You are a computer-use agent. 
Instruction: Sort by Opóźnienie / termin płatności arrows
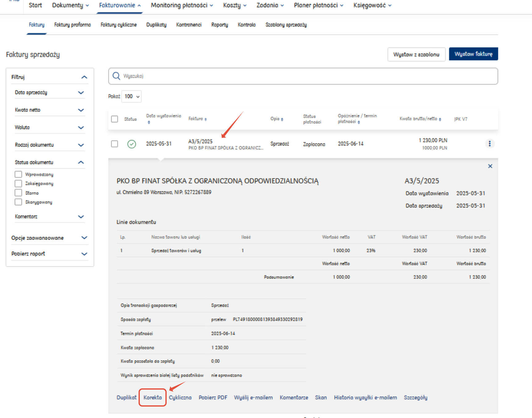(359, 122)
